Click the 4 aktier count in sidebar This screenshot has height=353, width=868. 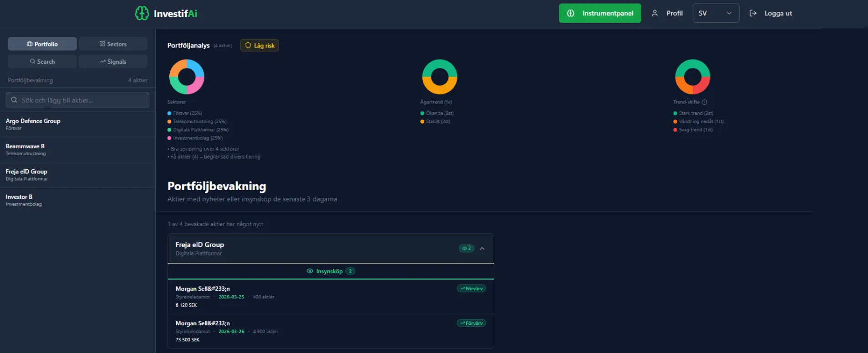pos(137,80)
